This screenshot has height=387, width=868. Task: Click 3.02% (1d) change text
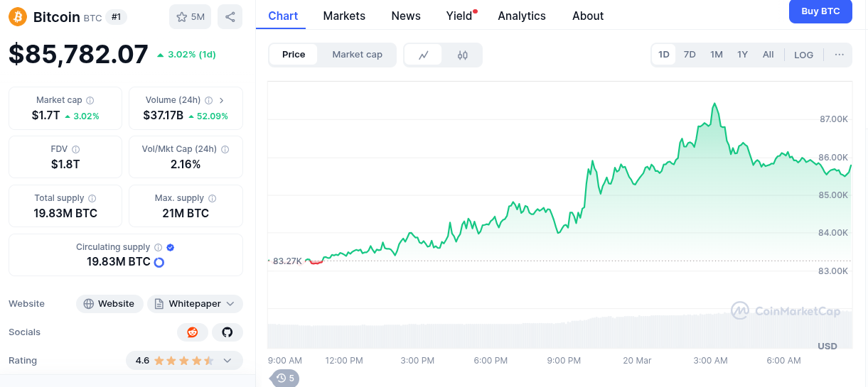click(187, 55)
